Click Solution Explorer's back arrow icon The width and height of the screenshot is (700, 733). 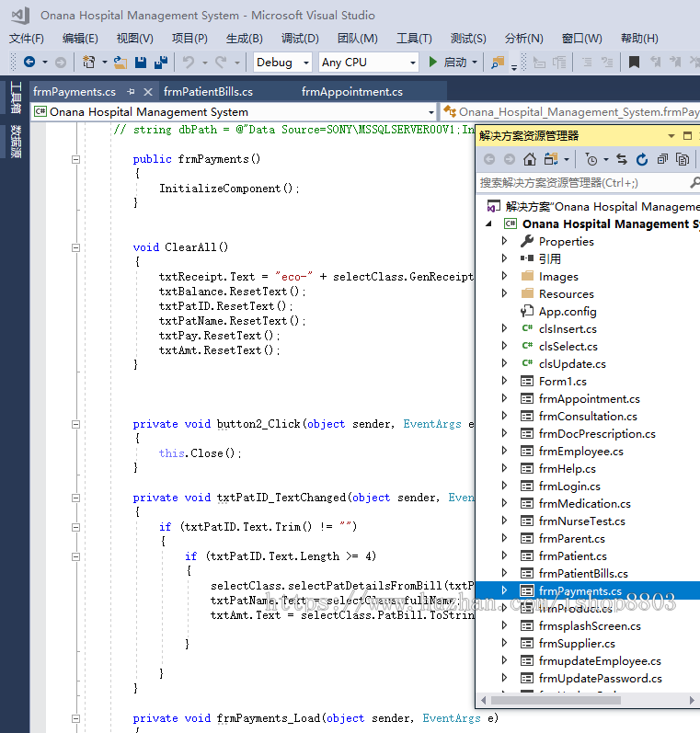click(x=489, y=159)
